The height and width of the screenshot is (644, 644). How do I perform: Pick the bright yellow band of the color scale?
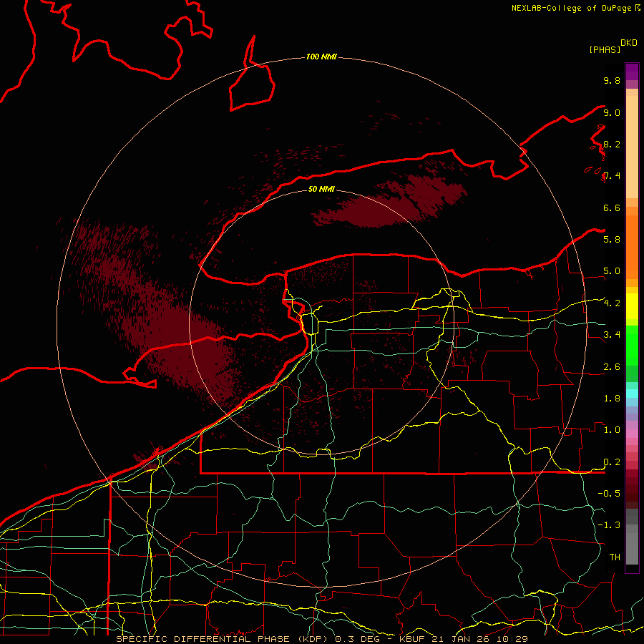(632, 306)
